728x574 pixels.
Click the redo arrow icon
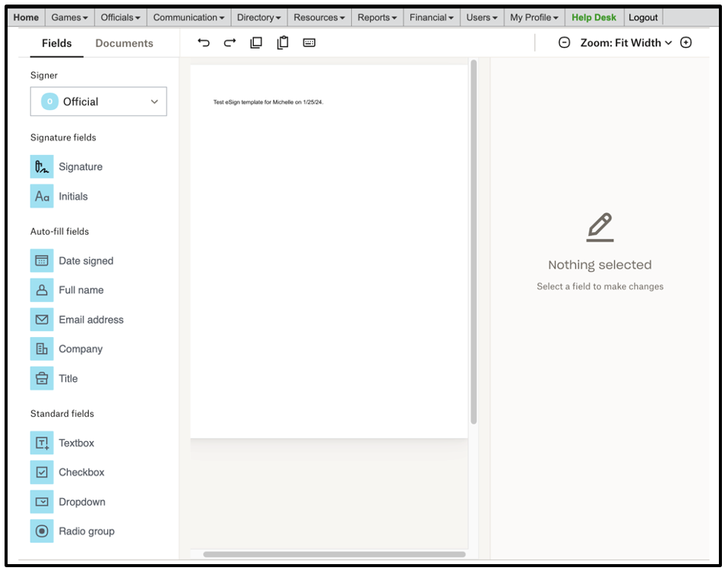[x=229, y=43]
